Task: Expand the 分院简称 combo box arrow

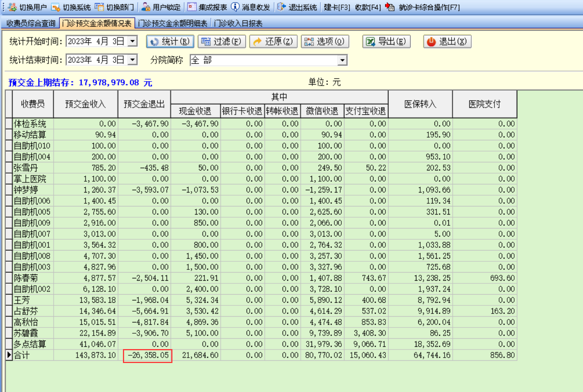Action: tap(342, 60)
